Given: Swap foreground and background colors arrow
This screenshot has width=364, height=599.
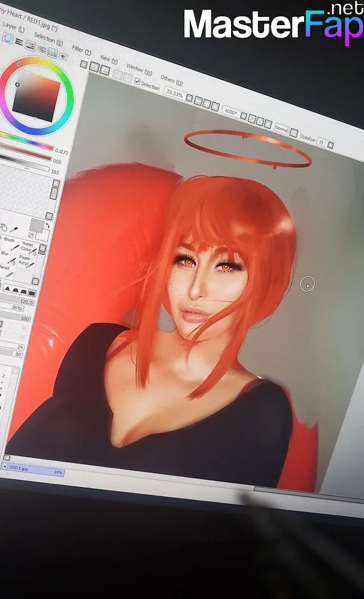Looking at the screenshot, I should [47, 225].
